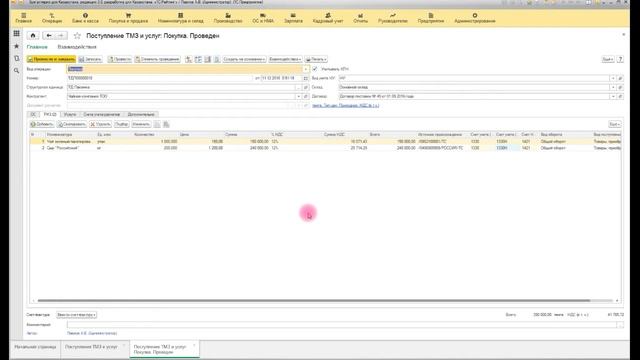Expand the Печать dropdown

coord(316,59)
